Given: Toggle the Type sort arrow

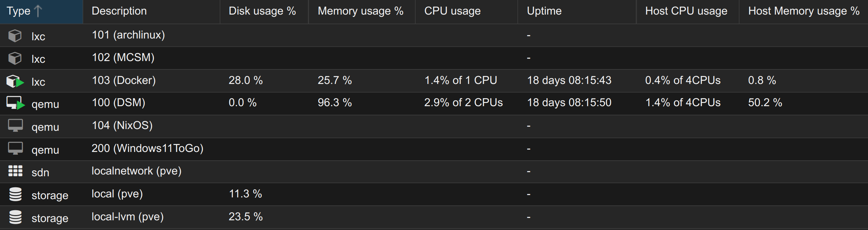Looking at the screenshot, I should [x=38, y=11].
